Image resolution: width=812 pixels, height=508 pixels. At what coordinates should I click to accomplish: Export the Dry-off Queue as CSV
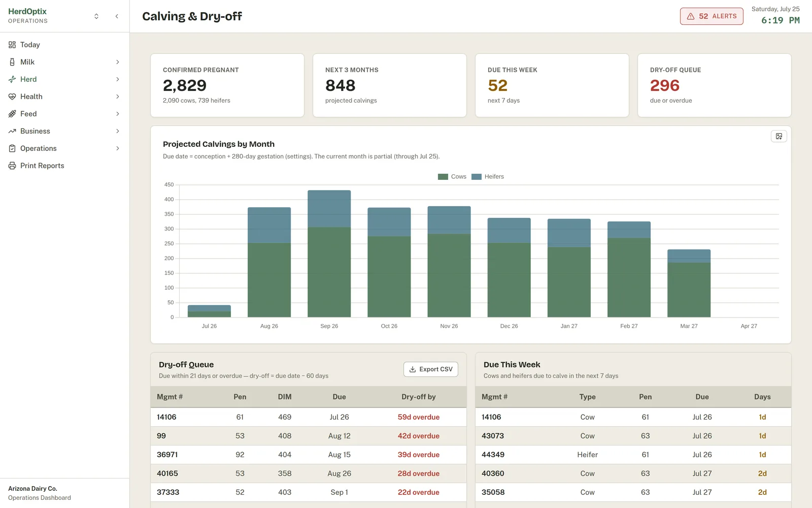(431, 369)
